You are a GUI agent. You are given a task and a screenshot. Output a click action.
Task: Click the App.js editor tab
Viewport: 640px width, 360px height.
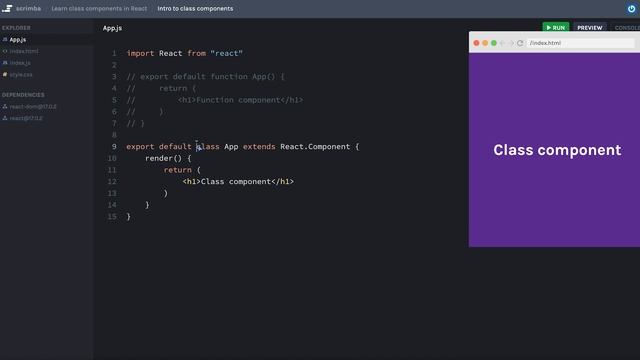click(112, 28)
